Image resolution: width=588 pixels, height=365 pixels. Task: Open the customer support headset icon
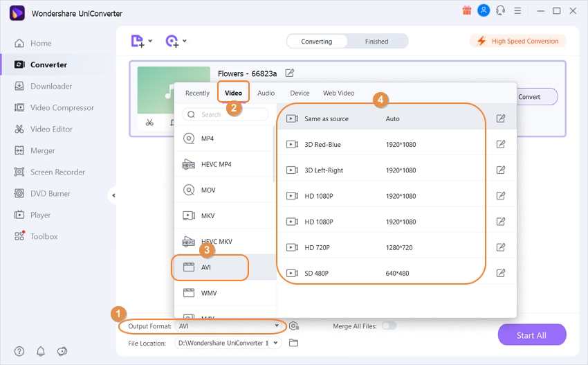(500, 10)
